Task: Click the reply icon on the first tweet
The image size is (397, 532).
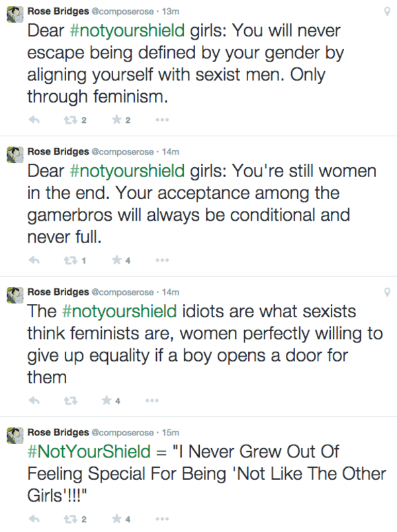Action: coord(34,120)
